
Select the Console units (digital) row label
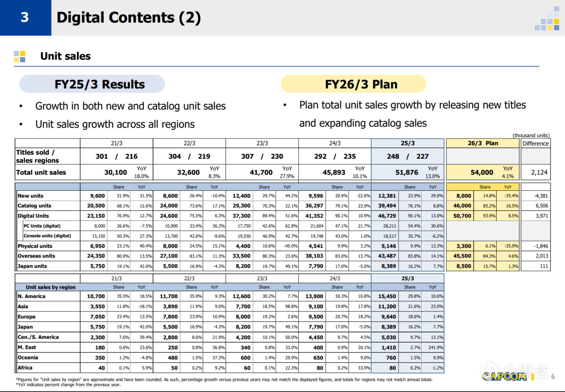[x=47, y=236]
